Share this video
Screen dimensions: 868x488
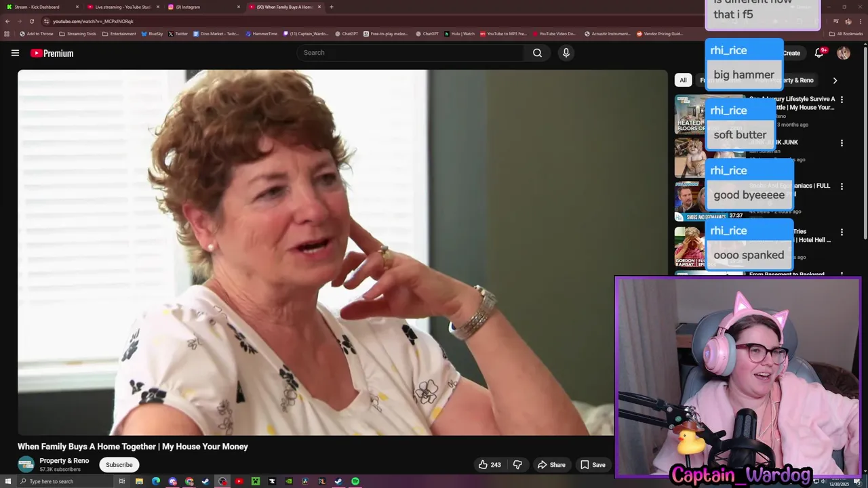551,465
